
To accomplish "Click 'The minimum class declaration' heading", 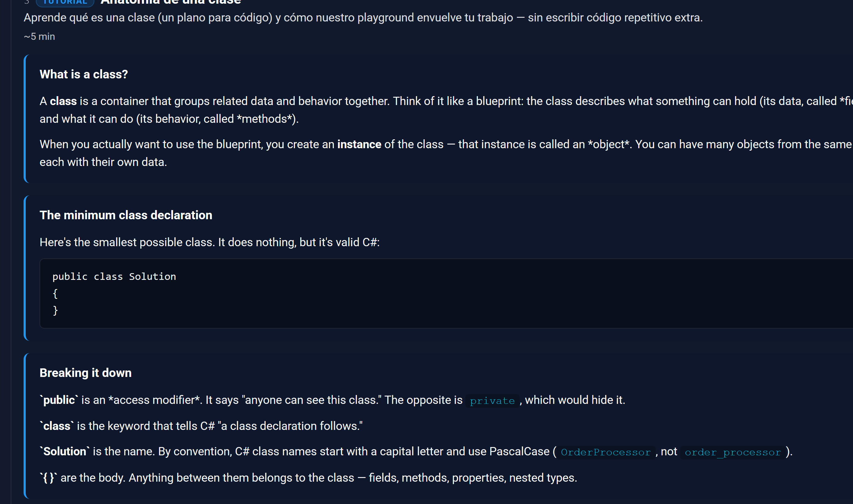I will point(126,215).
